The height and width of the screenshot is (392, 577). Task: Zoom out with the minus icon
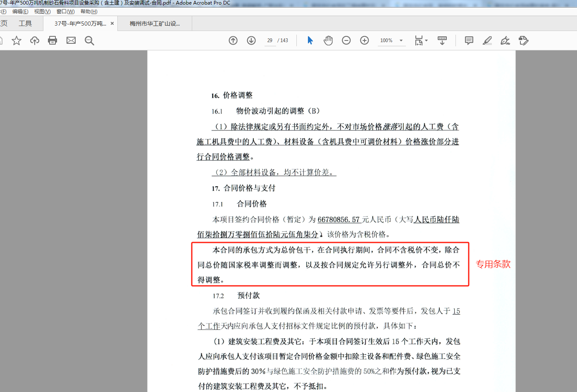click(x=346, y=40)
